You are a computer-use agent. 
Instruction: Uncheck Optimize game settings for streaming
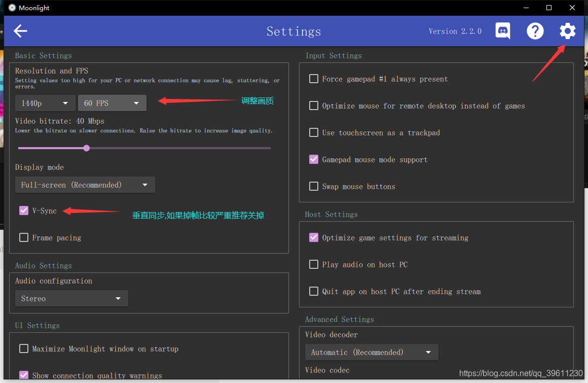pos(313,237)
